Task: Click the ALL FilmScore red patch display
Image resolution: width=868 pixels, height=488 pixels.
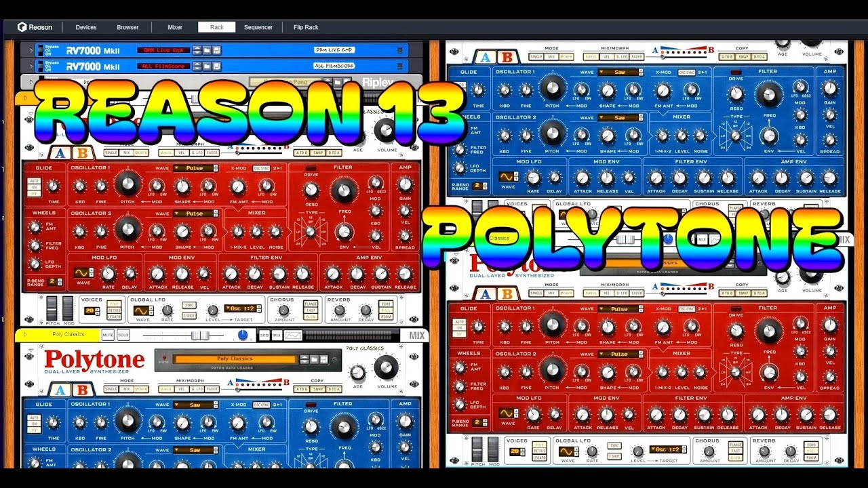Action: point(163,66)
